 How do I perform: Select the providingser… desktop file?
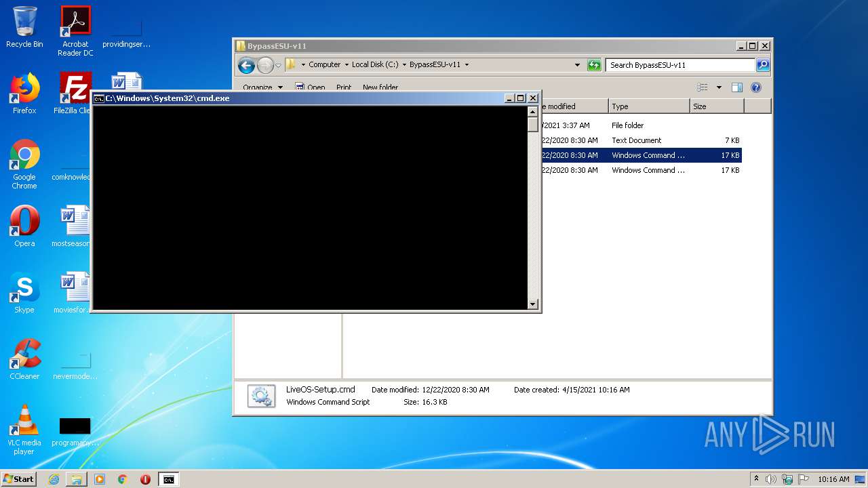pyautogui.click(x=126, y=31)
